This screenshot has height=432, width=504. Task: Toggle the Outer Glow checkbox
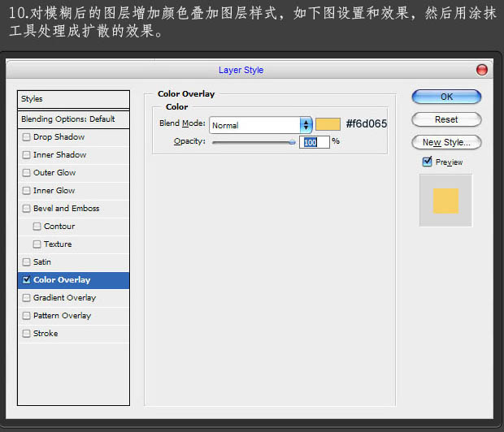27,173
